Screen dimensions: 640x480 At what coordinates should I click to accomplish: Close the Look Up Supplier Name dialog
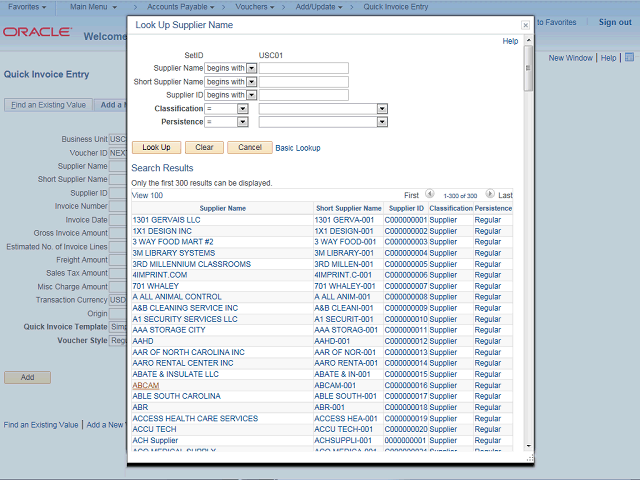(x=526, y=25)
